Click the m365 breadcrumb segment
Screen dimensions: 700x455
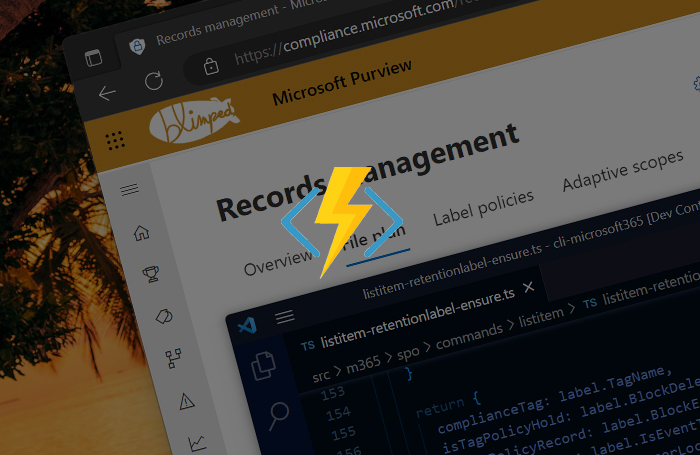[x=363, y=363]
